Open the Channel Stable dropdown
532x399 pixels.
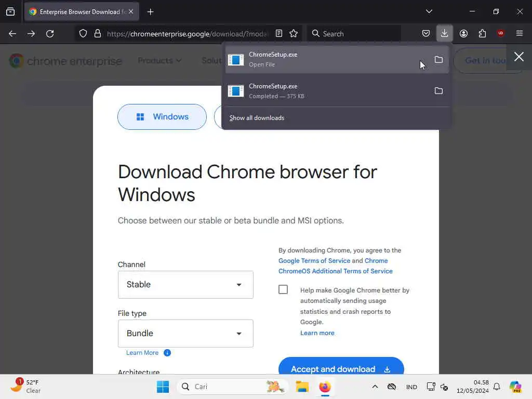[x=185, y=285]
